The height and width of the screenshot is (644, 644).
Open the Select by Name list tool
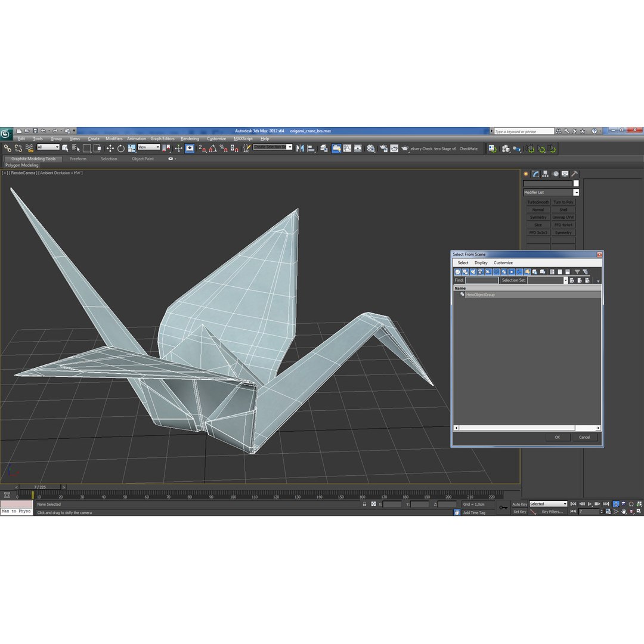point(76,148)
